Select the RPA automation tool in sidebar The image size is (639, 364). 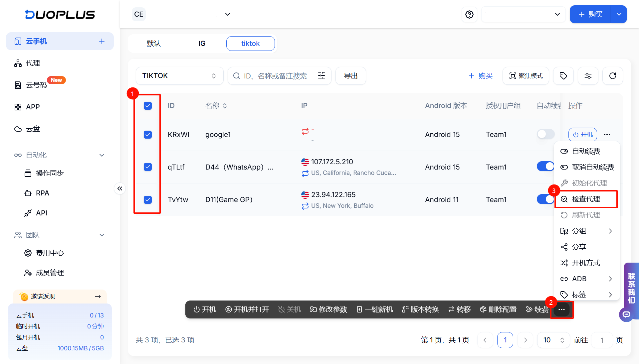tap(42, 193)
